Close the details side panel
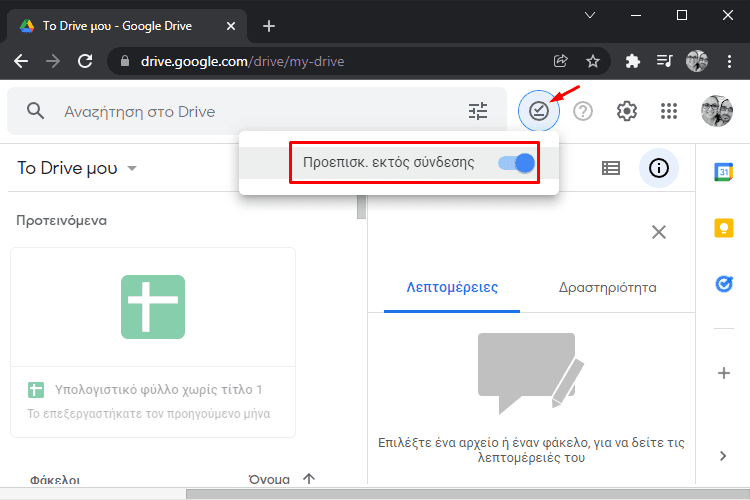 659,232
